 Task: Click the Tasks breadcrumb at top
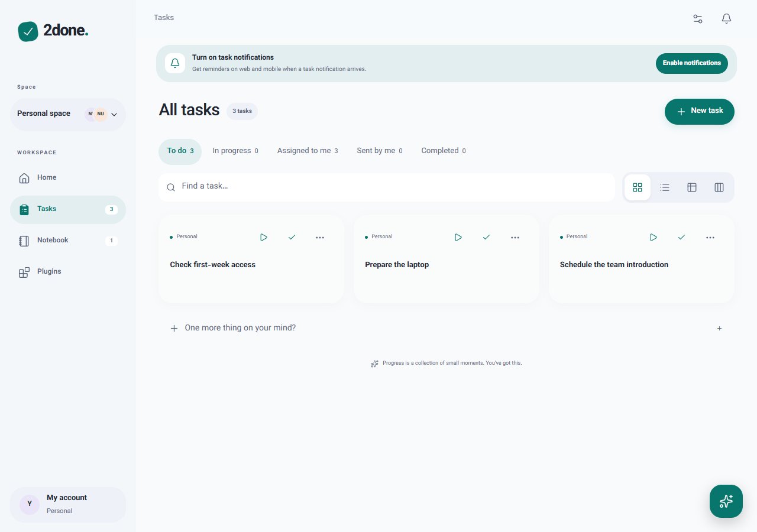(164, 18)
